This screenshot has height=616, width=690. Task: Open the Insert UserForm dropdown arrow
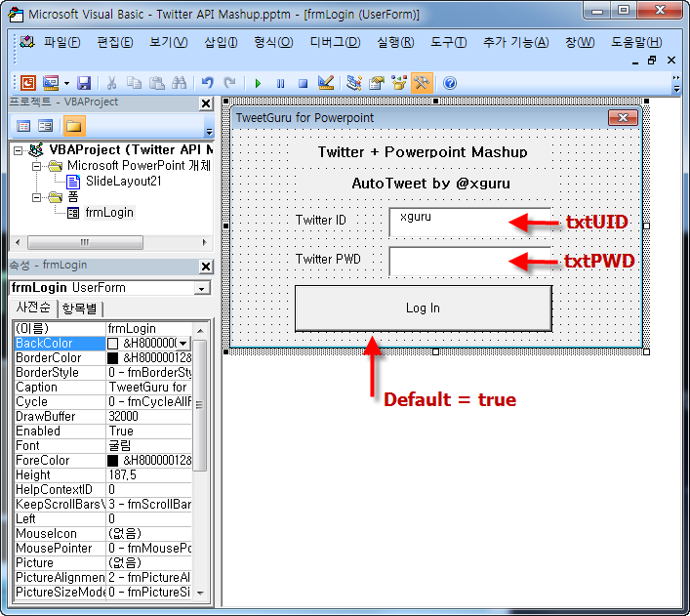pos(66,83)
